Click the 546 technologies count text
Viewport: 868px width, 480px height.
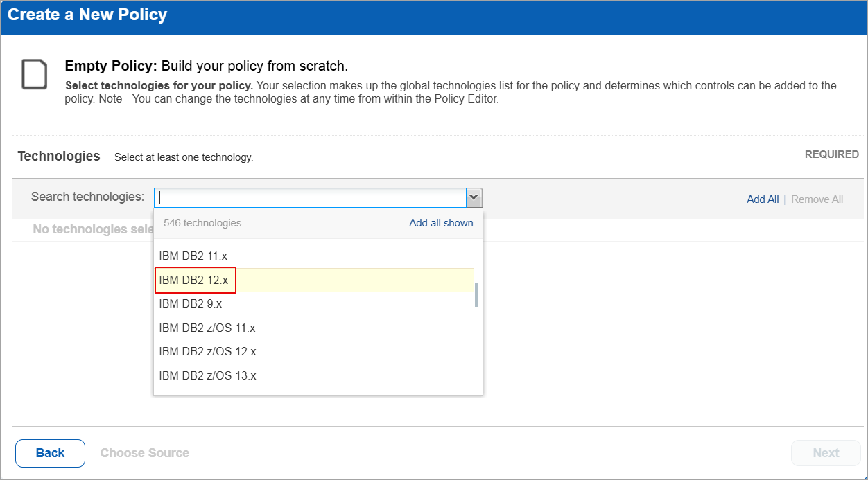202,223
